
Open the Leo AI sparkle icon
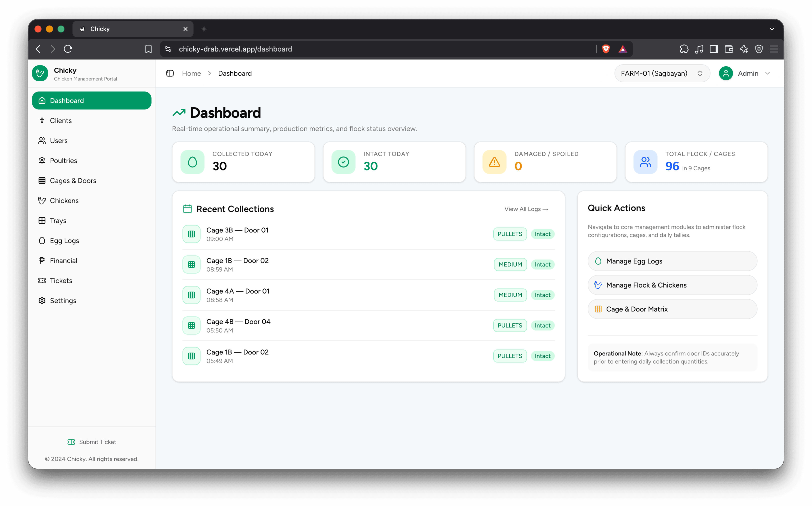point(744,49)
